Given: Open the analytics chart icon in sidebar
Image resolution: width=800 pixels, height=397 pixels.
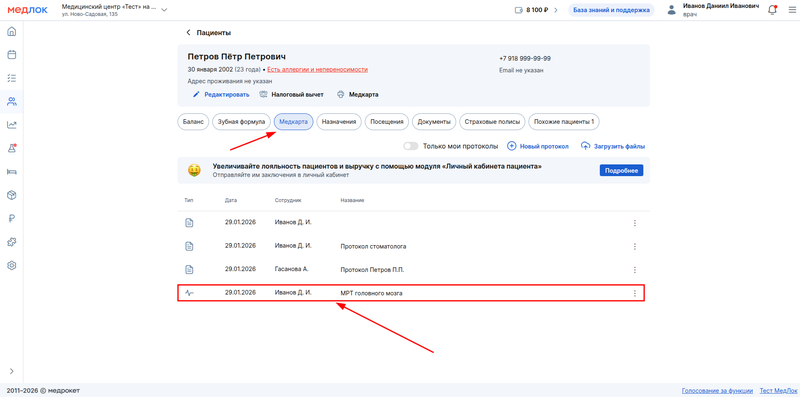Looking at the screenshot, I should point(12,125).
